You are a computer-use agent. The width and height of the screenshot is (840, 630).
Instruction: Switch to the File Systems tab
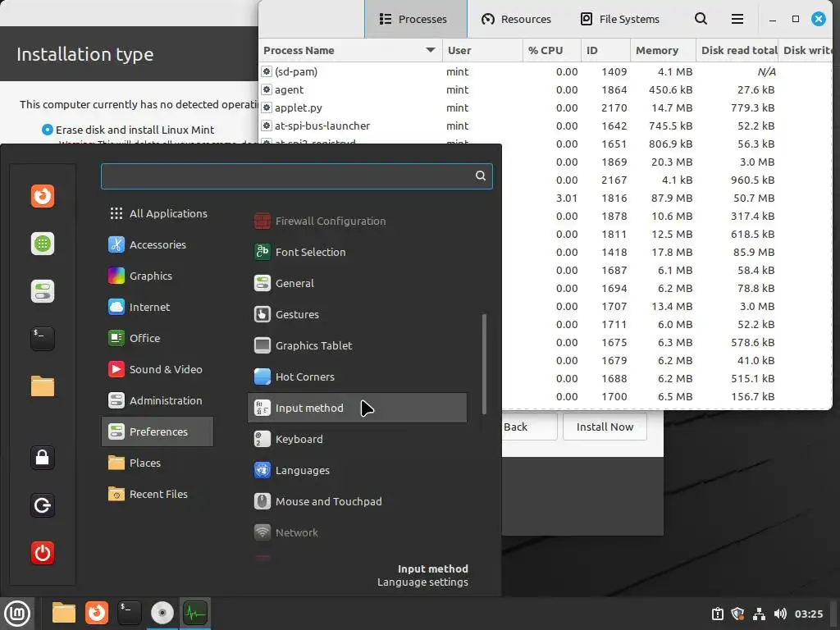pyautogui.click(x=620, y=20)
